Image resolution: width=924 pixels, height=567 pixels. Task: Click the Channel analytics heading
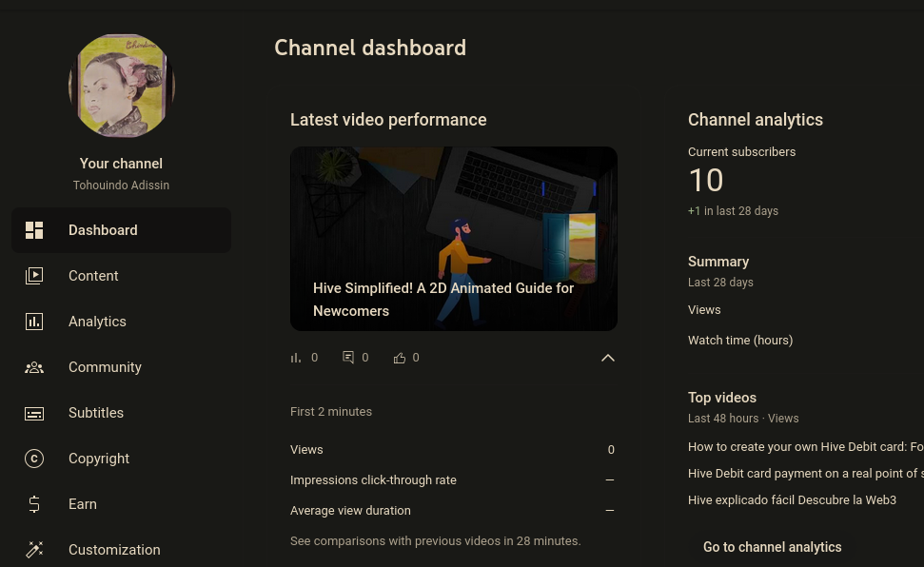[x=756, y=120]
